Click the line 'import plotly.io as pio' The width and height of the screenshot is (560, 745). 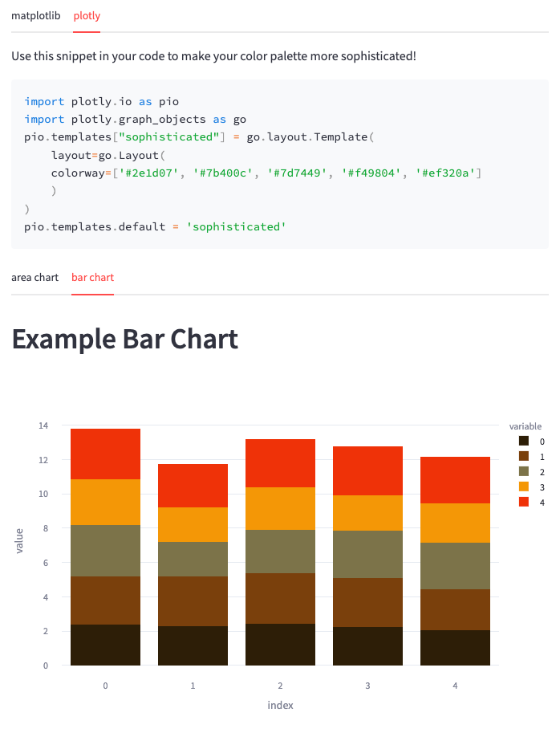(x=102, y=102)
